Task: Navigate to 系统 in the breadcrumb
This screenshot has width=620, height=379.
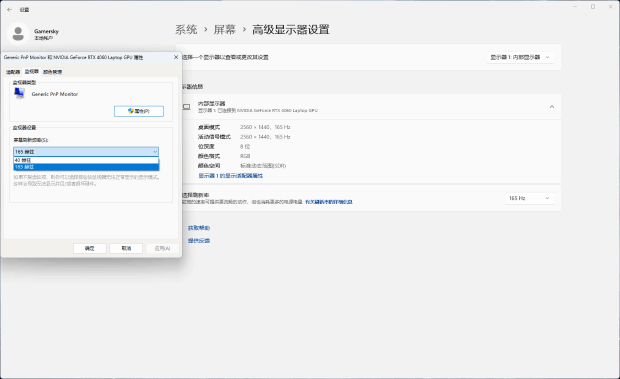Action: pyautogui.click(x=186, y=30)
